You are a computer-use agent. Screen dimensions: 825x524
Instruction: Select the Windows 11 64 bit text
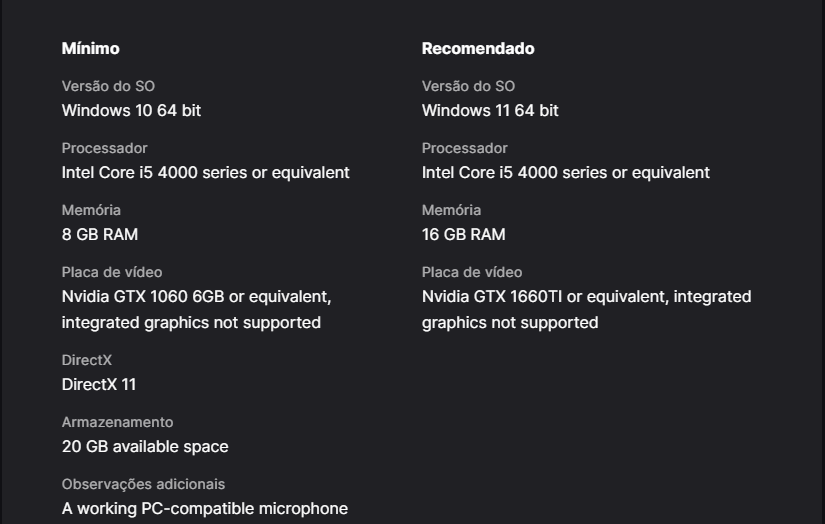click(490, 110)
